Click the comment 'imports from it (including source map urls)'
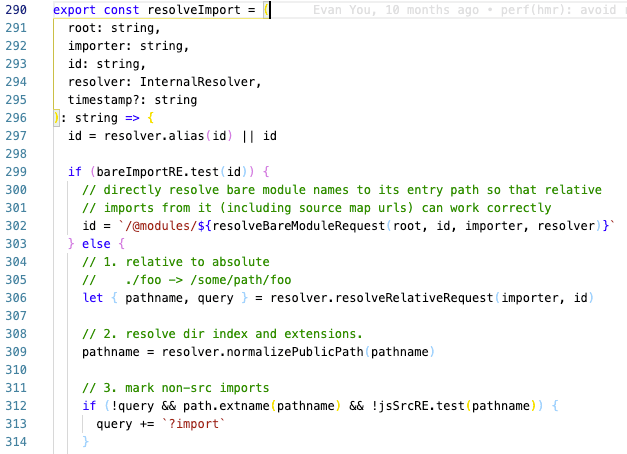 click(x=258, y=208)
